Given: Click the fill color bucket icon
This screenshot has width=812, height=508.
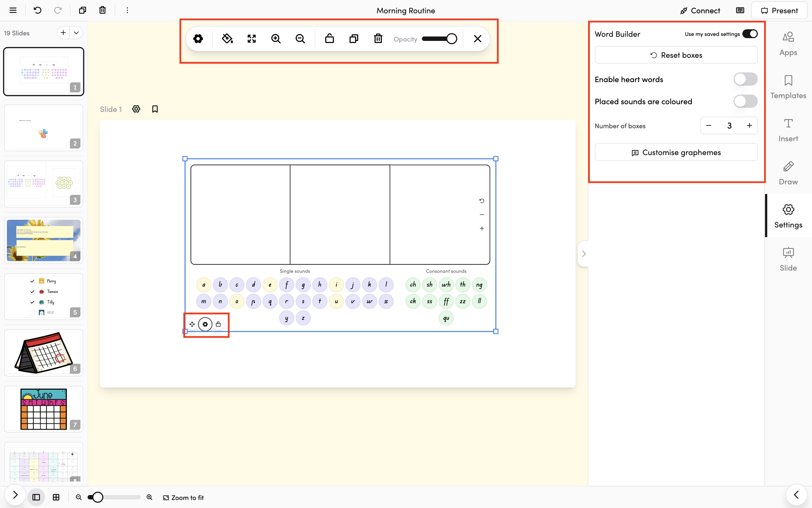Looking at the screenshot, I should click(x=227, y=39).
